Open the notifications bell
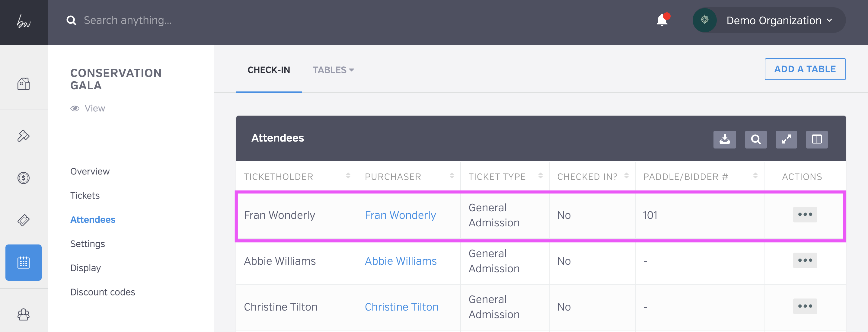 coord(662,21)
